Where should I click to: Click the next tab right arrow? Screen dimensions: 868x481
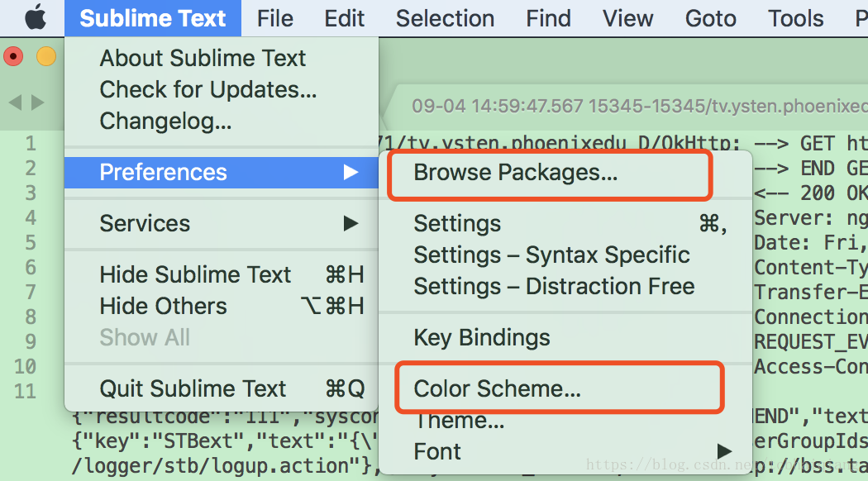pyautogui.click(x=37, y=102)
